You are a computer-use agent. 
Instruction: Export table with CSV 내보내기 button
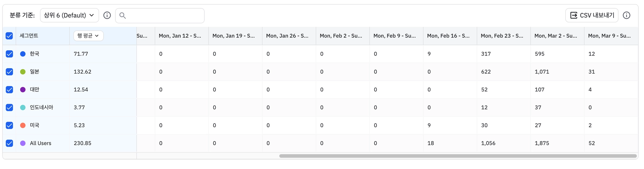(x=591, y=15)
